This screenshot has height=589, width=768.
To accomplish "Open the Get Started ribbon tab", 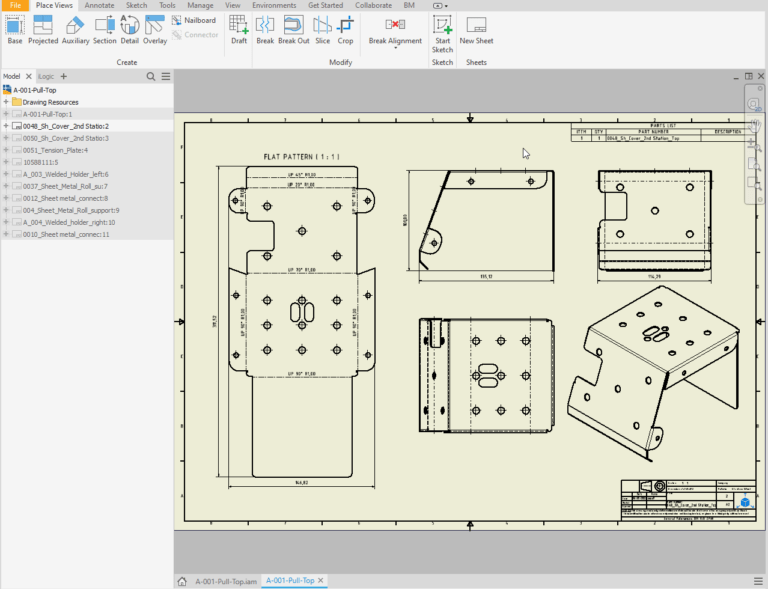I will (325, 5).
